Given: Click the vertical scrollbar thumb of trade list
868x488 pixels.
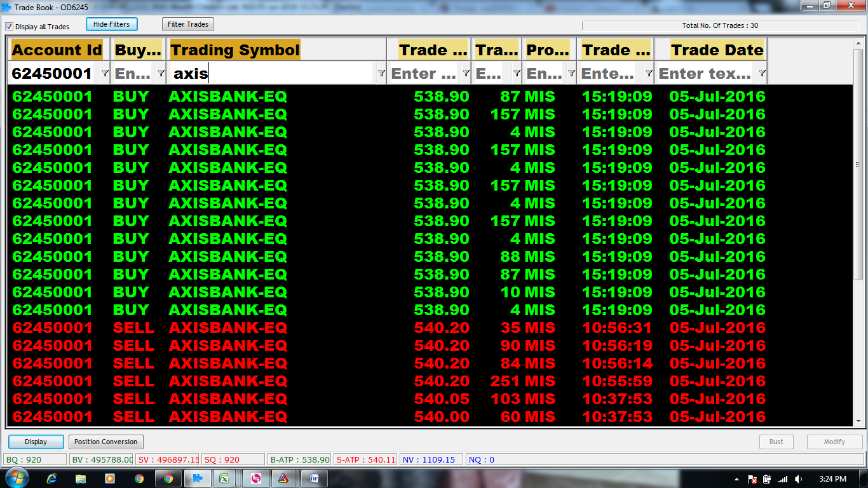Looking at the screenshot, I should [x=858, y=164].
